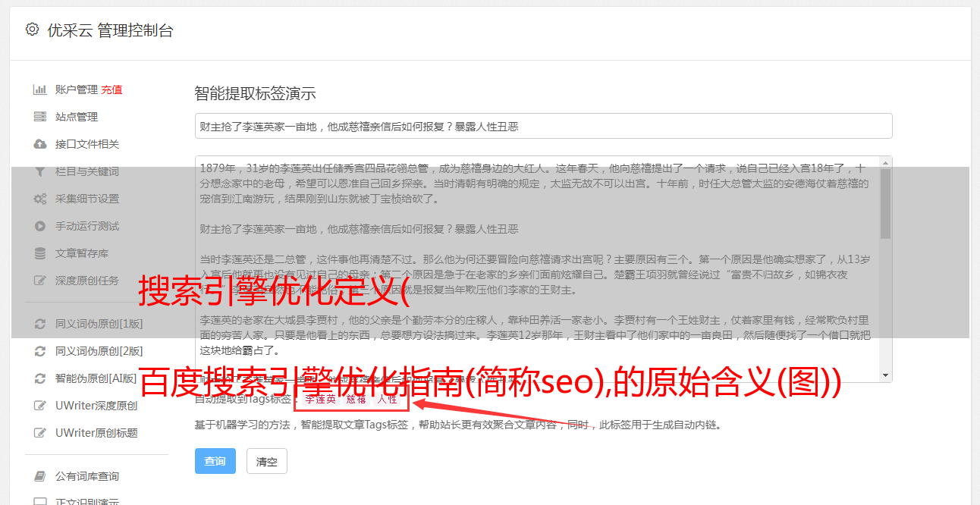The image size is (980, 505).
Task: Click the 接口文件相关 cloud upload icon
Action: point(40,144)
